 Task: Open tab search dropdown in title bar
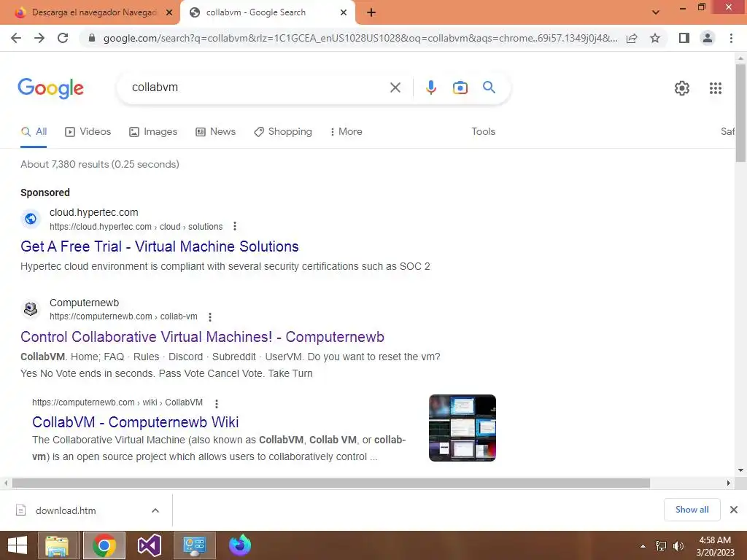click(656, 12)
